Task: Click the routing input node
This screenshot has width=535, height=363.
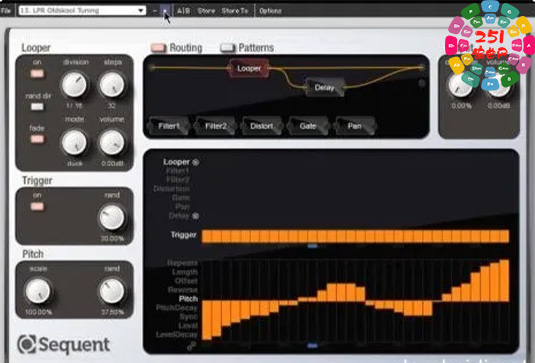Action: (153, 68)
